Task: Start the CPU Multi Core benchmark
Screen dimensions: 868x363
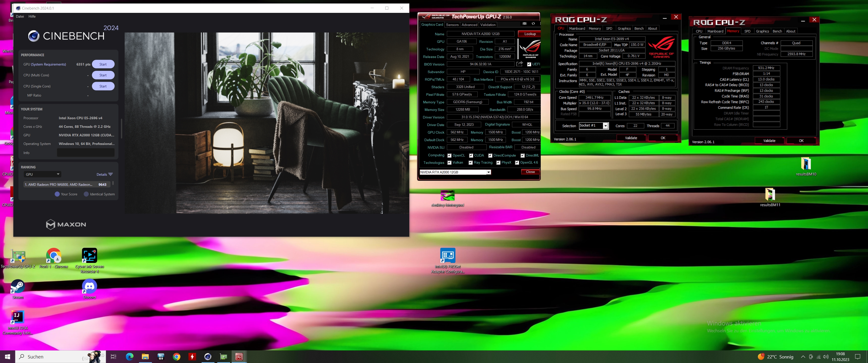Action: (103, 75)
